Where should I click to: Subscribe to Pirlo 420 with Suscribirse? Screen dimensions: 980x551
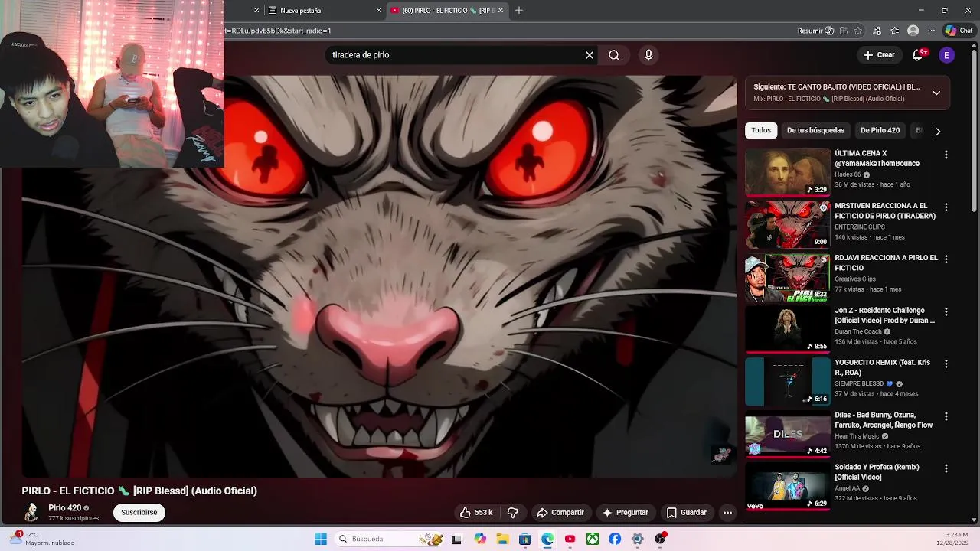(x=139, y=513)
